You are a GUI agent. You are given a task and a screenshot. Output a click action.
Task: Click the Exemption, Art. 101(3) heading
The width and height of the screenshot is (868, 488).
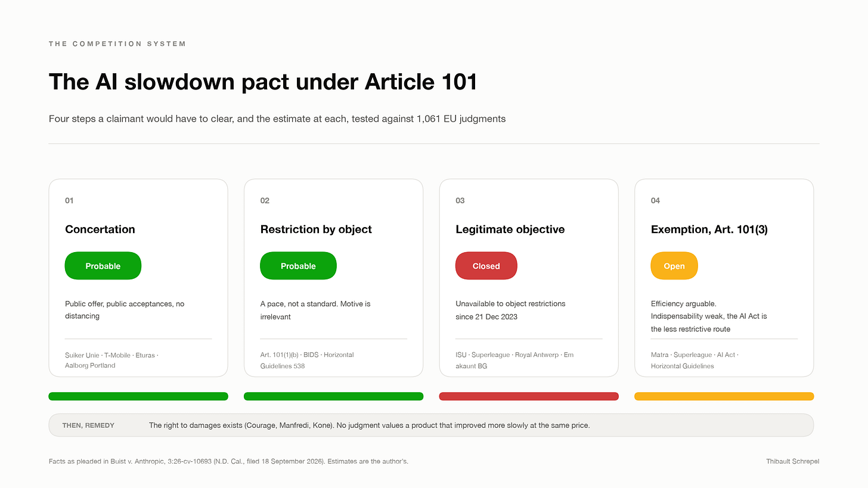[x=709, y=229]
